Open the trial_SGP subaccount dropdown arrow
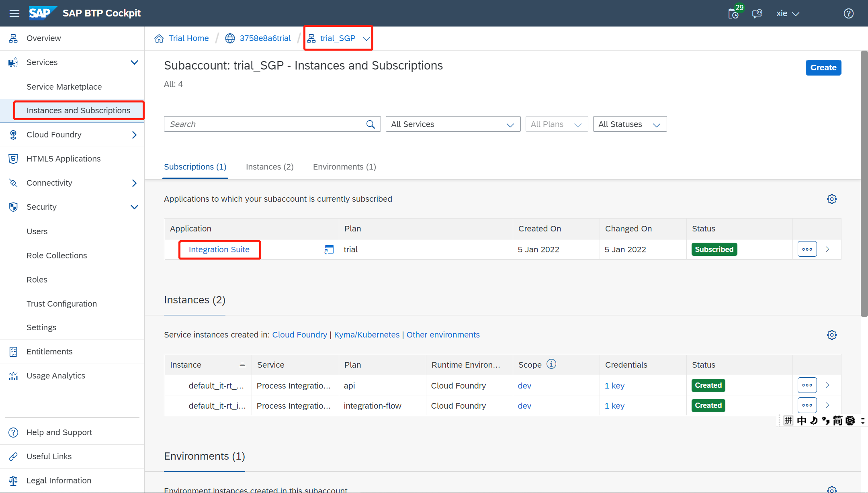The height and width of the screenshot is (493, 868). (x=366, y=39)
